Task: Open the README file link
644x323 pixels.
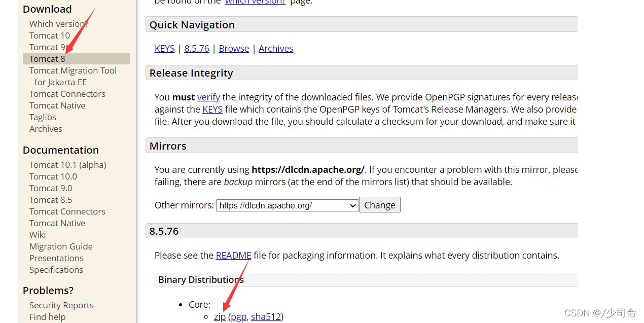Action: point(234,255)
